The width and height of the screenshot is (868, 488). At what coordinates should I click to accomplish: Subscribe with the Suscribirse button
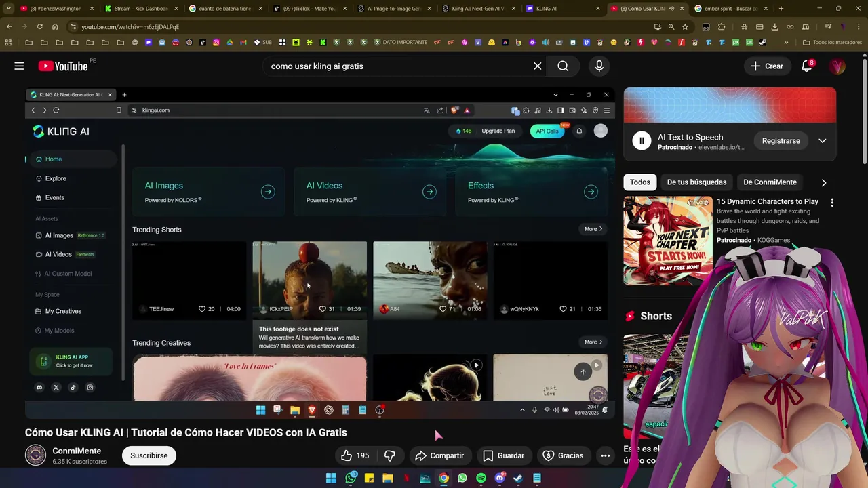(x=149, y=455)
